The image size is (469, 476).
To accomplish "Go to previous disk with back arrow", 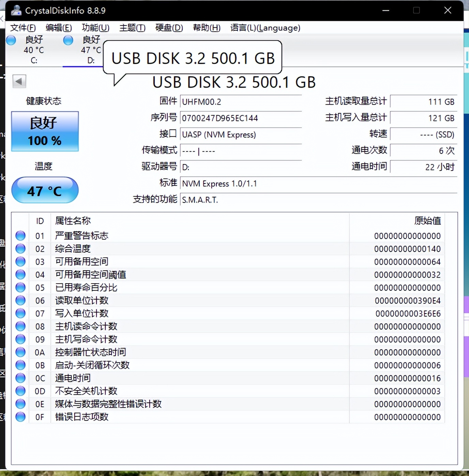I will [19, 81].
